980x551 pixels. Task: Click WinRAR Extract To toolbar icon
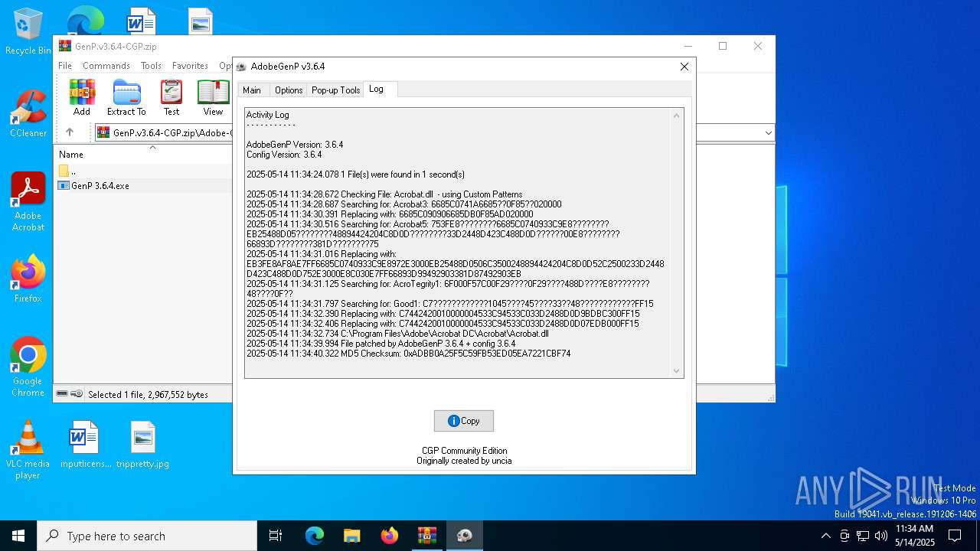pyautogui.click(x=126, y=97)
